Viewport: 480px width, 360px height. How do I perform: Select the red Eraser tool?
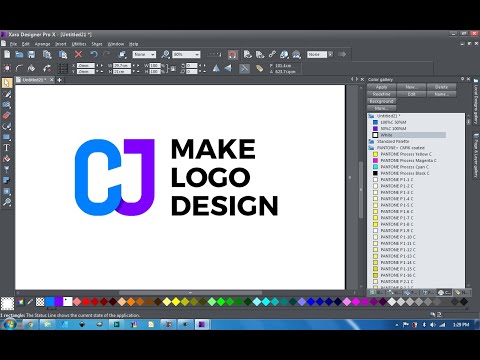[x=7, y=116]
